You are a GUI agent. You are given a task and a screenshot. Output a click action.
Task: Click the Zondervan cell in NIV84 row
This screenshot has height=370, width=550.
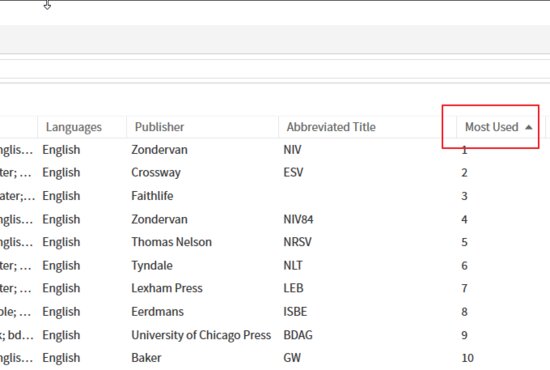tap(159, 220)
